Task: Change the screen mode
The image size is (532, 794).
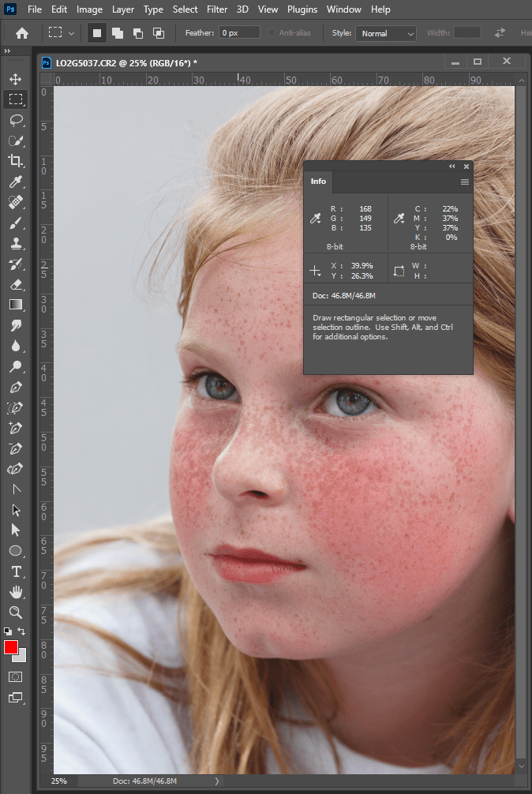Action: (x=16, y=698)
